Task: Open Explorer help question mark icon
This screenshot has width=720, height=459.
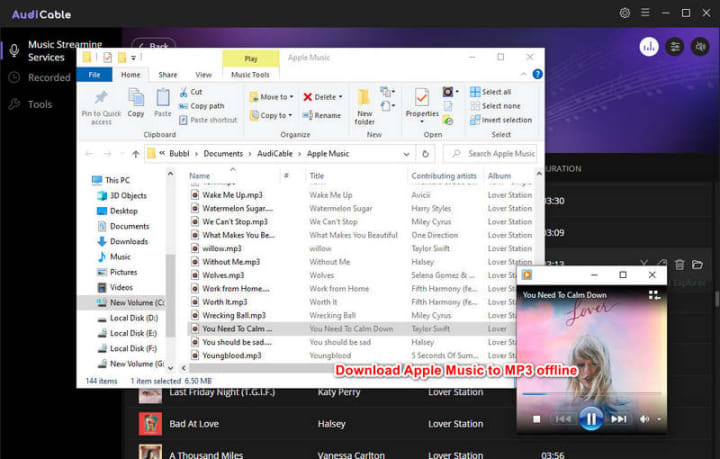Action: click(x=537, y=74)
